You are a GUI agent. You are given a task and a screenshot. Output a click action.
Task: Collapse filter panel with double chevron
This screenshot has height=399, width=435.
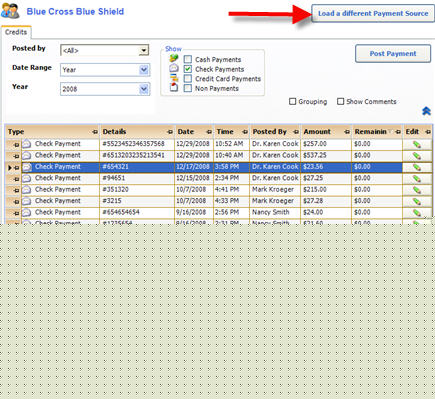[x=426, y=111]
